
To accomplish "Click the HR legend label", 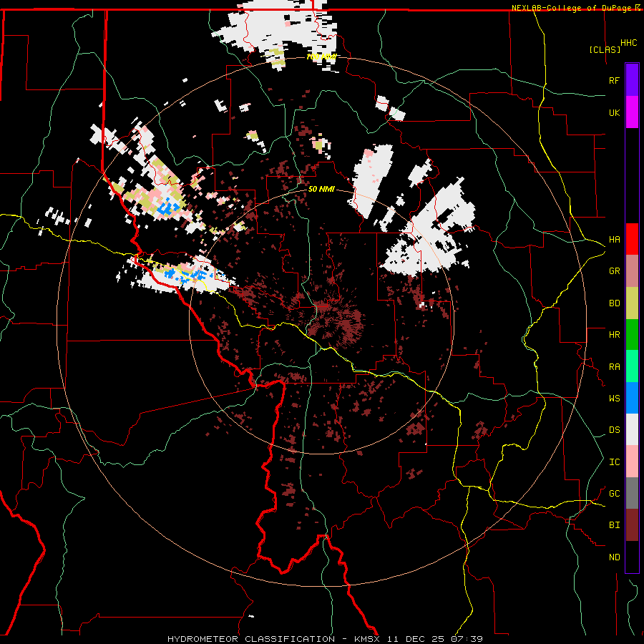I will tap(614, 335).
